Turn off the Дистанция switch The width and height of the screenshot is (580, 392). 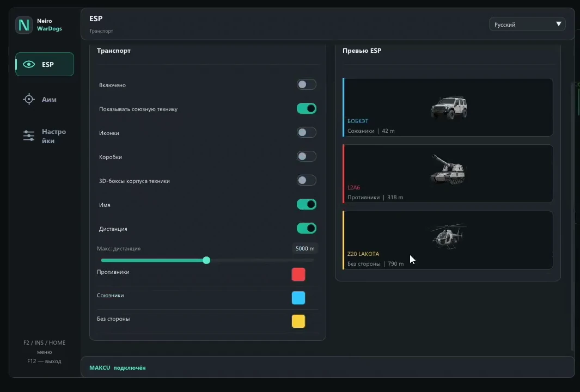(306, 228)
